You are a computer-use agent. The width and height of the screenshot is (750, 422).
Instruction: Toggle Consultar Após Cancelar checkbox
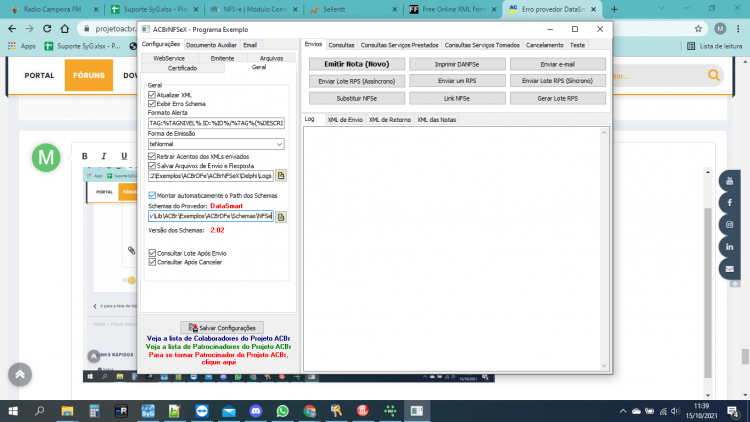[152, 262]
